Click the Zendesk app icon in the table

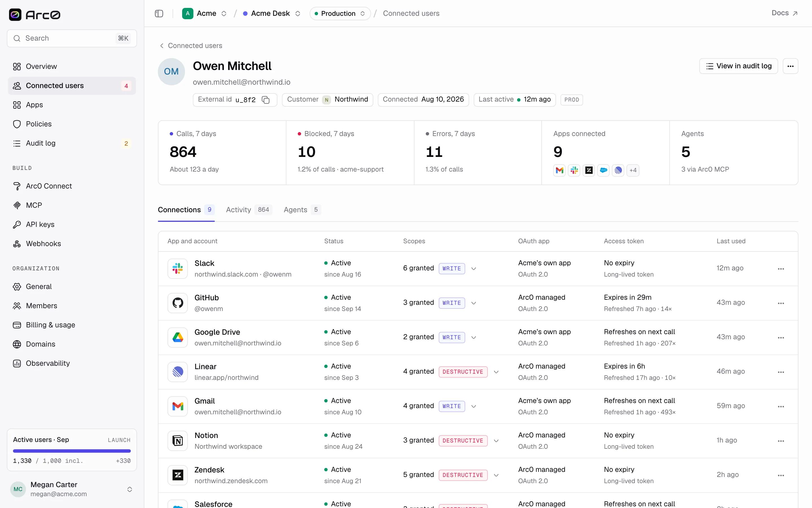click(x=178, y=475)
